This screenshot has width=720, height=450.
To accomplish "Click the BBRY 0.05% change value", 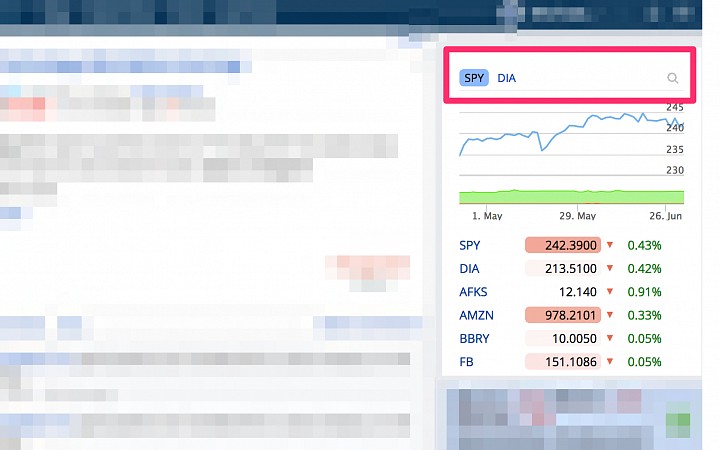I will (x=644, y=339).
